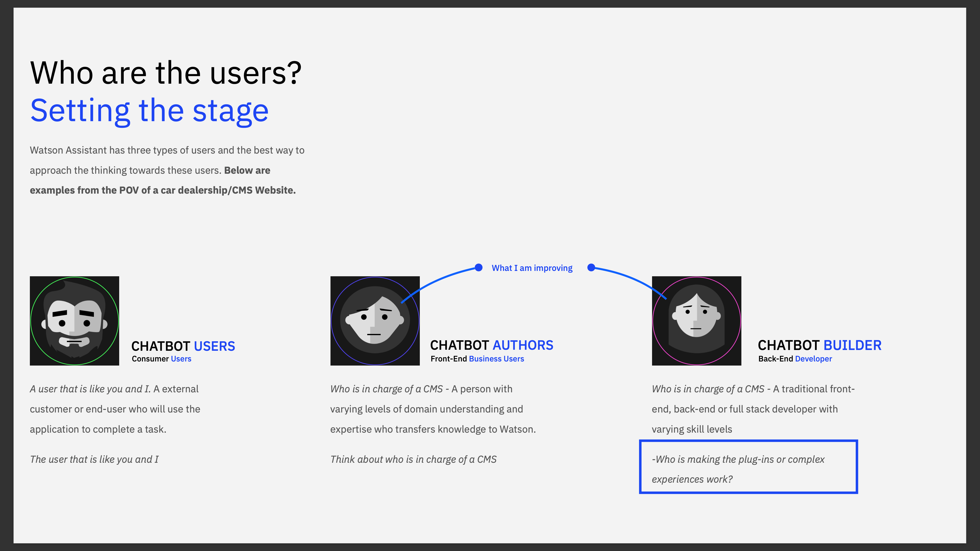Click the paragraph starting 'Watson Assistant has three types'
This screenshot has width=980, height=551.
(167, 170)
